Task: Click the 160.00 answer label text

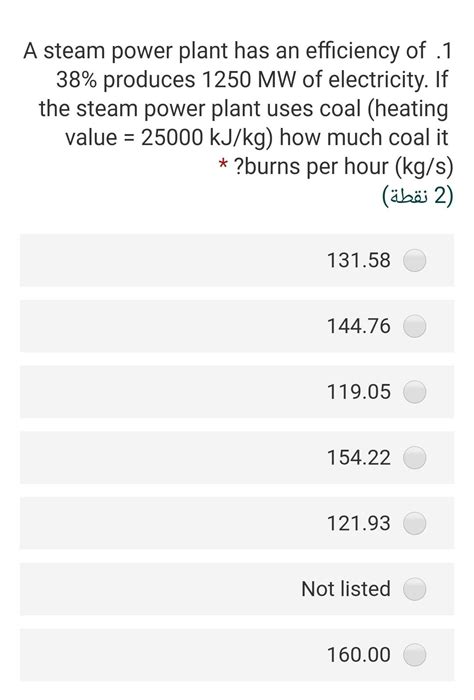Action: pyautogui.click(x=359, y=655)
